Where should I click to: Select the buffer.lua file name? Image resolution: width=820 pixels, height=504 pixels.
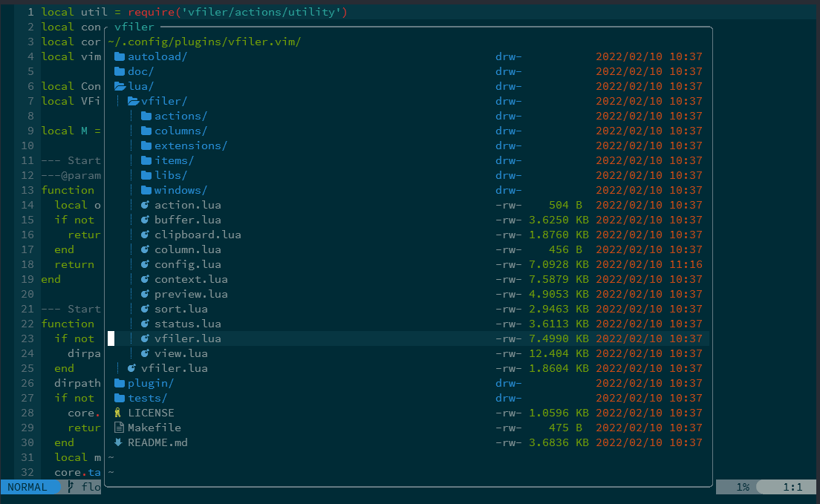pos(188,220)
